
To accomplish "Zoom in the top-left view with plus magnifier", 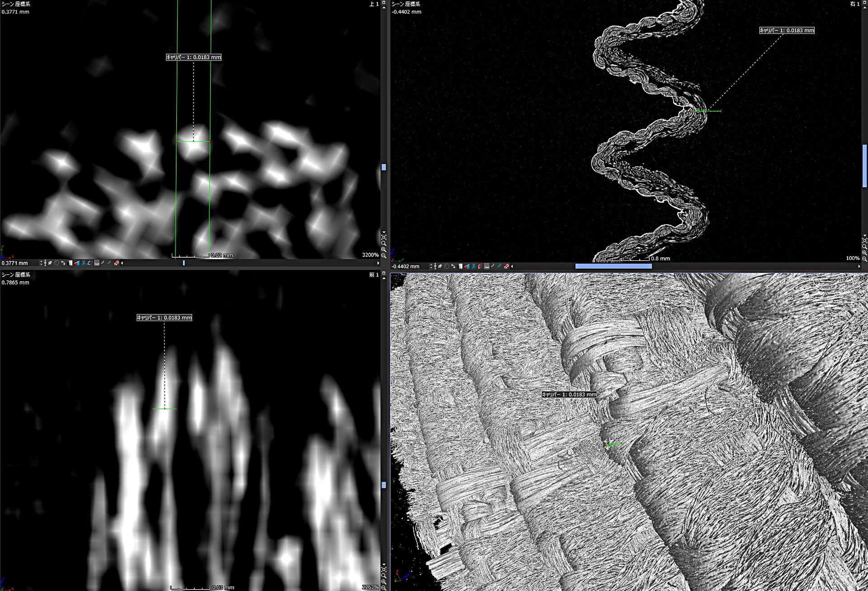I will pos(383,249).
